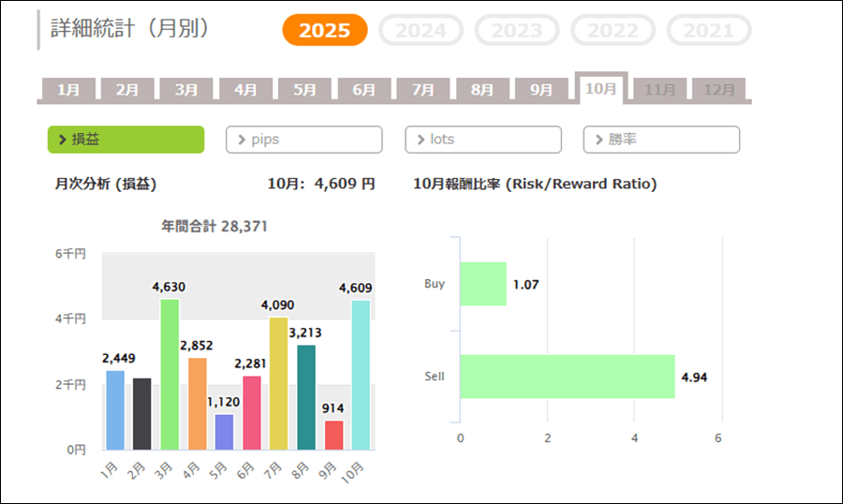Choose the 2022 year pill
Image resolution: width=843 pixels, height=504 pixels.
613,30
